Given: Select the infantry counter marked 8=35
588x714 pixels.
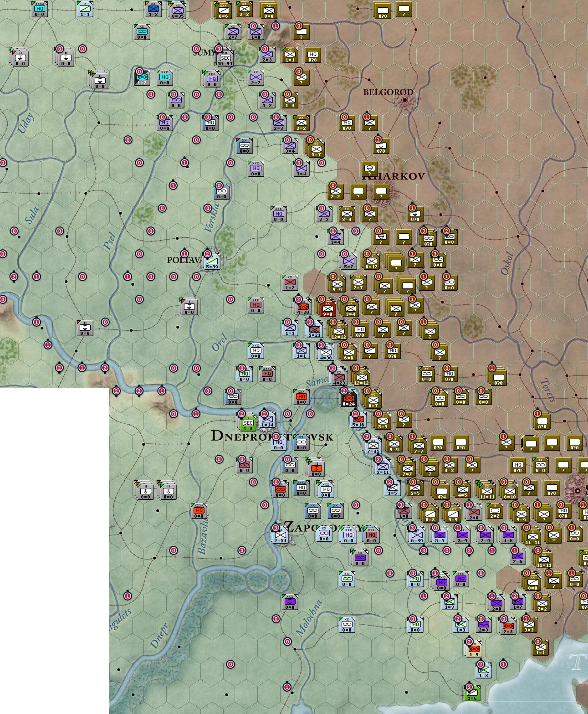Looking at the screenshot, I should point(178,10).
